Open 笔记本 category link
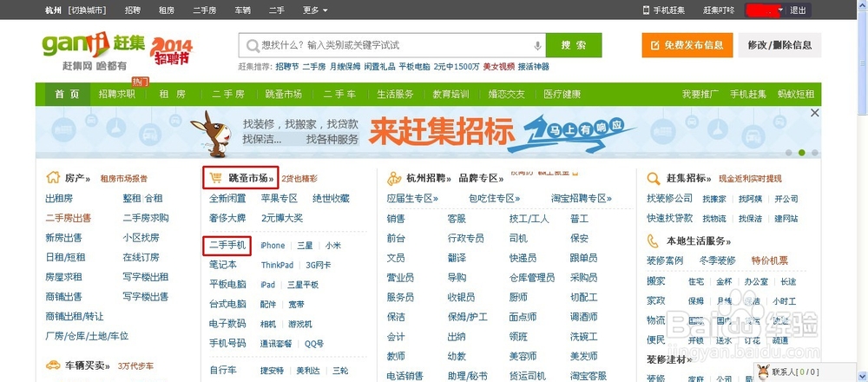 click(x=223, y=265)
